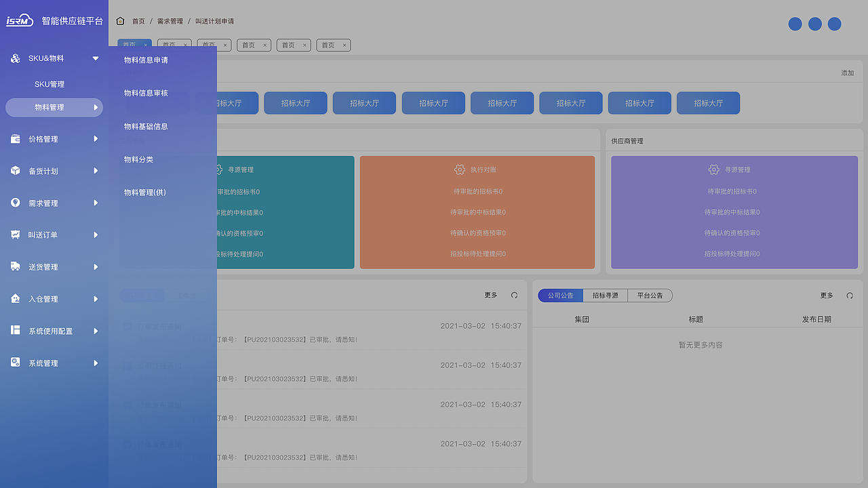Click the 叫送订单 sidebar icon
Image resolution: width=868 pixels, height=488 pixels.
coord(15,235)
